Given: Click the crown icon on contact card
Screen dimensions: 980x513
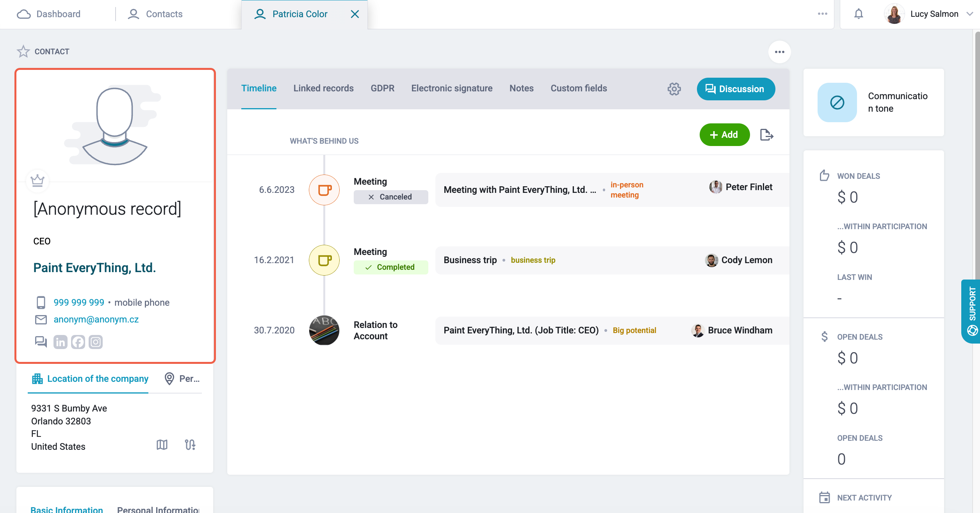Looking at the screenshot, I should coord(37,181).
